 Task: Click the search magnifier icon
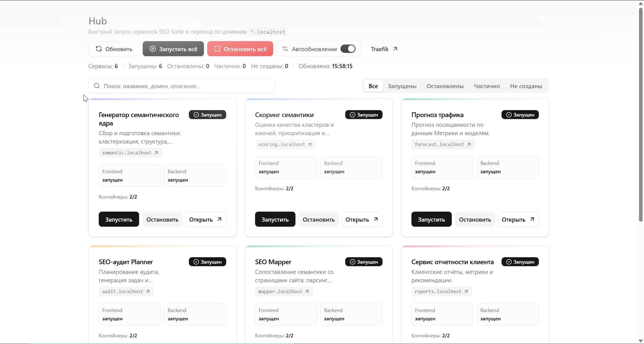97,86
